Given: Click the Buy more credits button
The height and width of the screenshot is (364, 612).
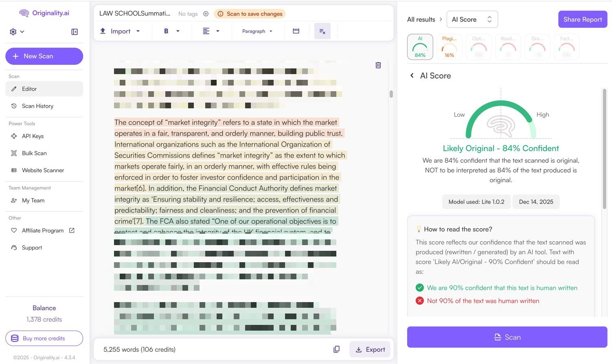Looking at the screenshot, I should pos(44,338).
